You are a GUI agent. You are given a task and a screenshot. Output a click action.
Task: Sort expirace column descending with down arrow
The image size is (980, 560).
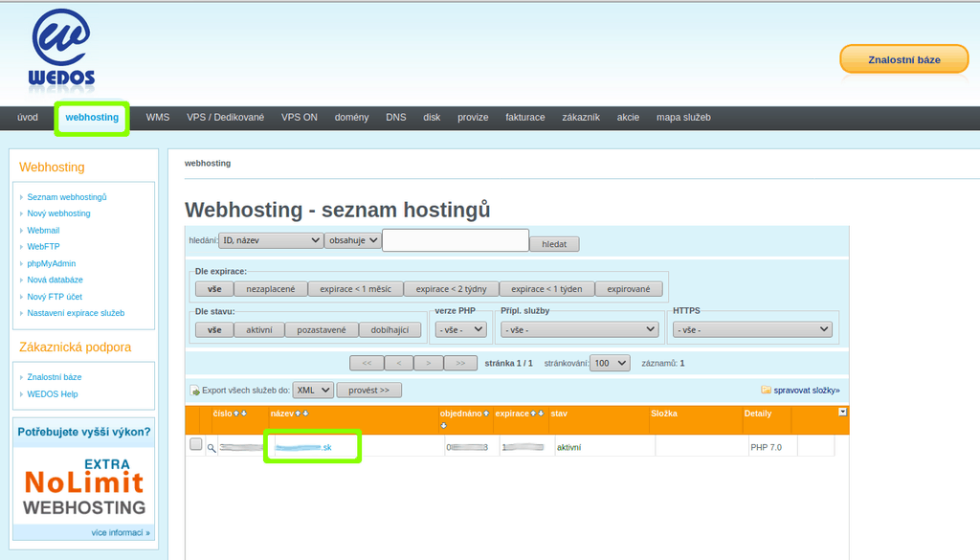[541, 414]
